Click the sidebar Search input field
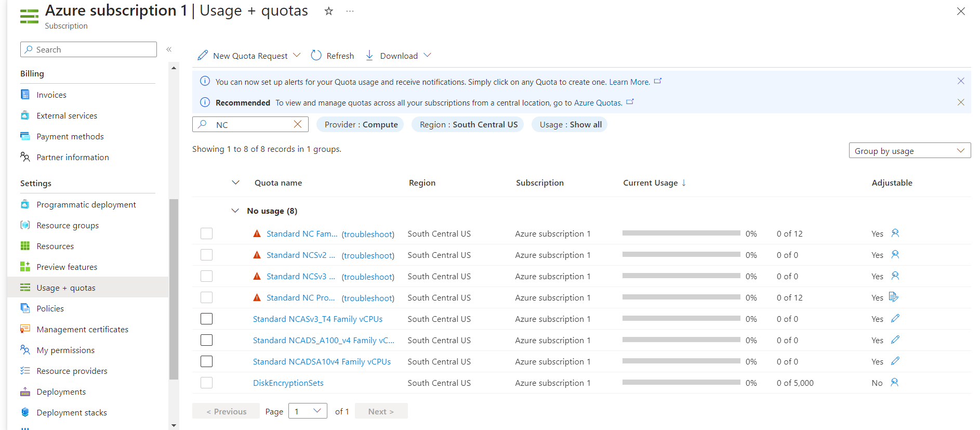980x430 pixels. (88, 49)
